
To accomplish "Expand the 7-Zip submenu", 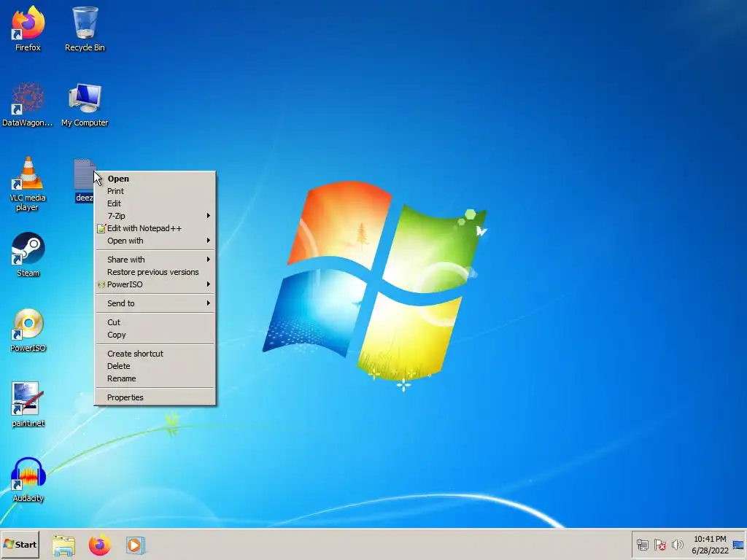I will tap(155, 216).
